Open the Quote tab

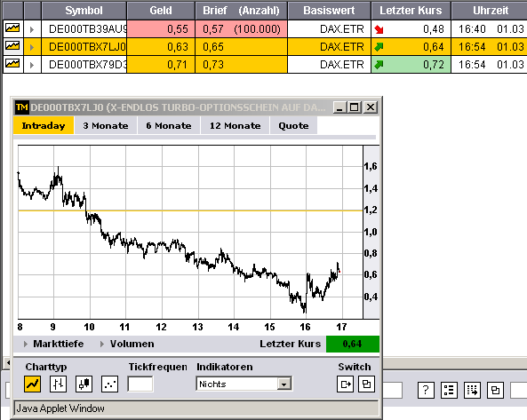[293, 125]
